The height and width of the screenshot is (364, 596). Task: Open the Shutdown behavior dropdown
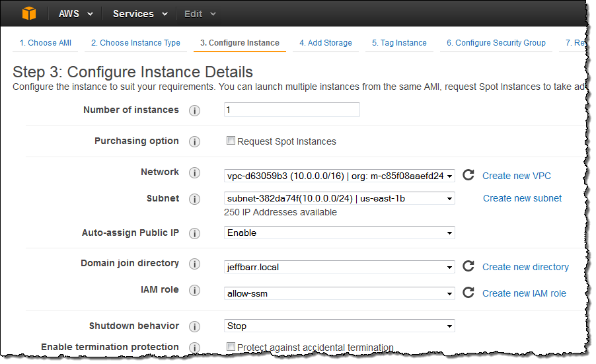[x=340, y=326]
